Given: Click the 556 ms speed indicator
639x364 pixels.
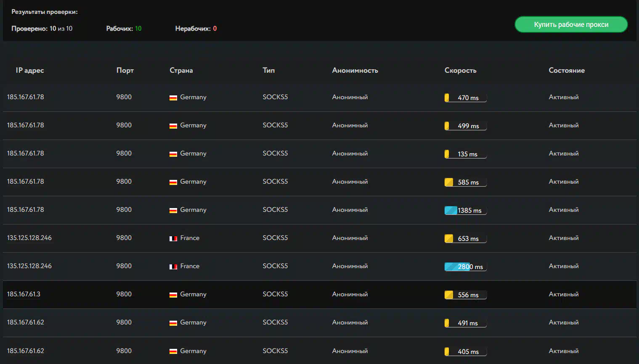Looking at the screenshot, I should pos(466,295).
